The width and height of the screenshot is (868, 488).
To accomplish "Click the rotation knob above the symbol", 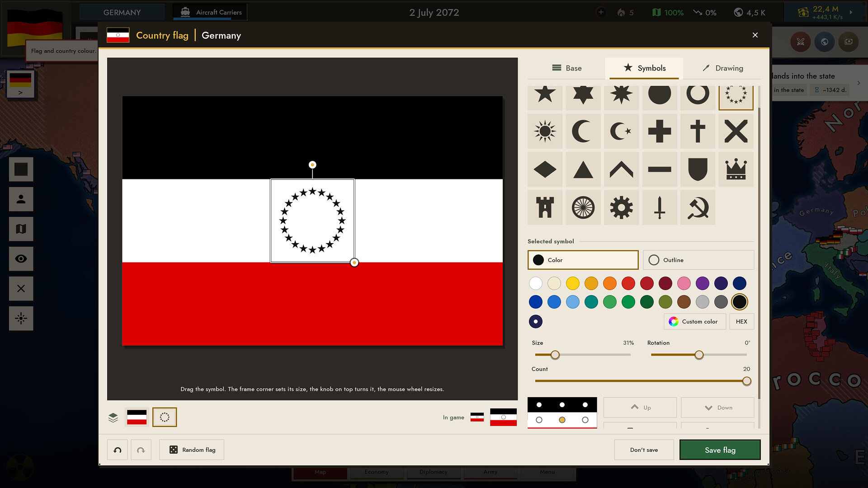I will (x=312, y=165).
